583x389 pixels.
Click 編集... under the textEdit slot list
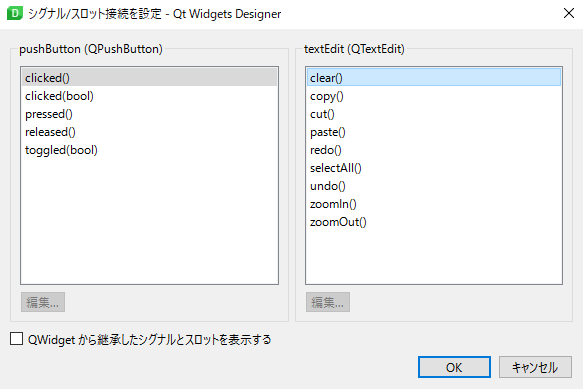tap(328, 302)
